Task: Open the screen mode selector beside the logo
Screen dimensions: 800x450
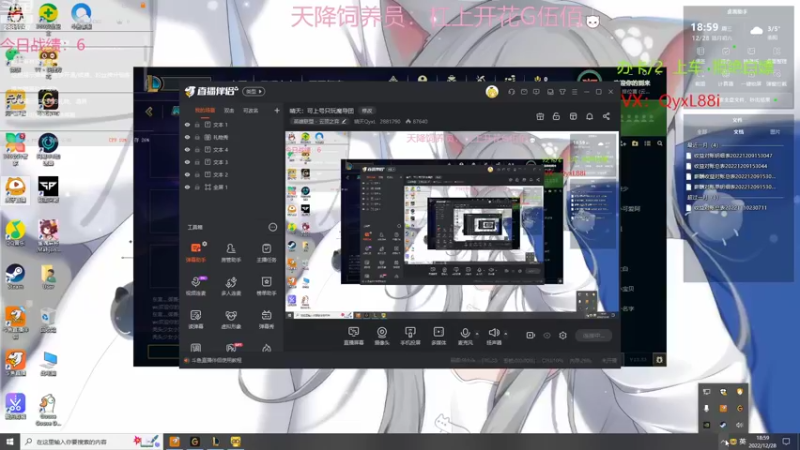Action: click(x=254, y=91)
